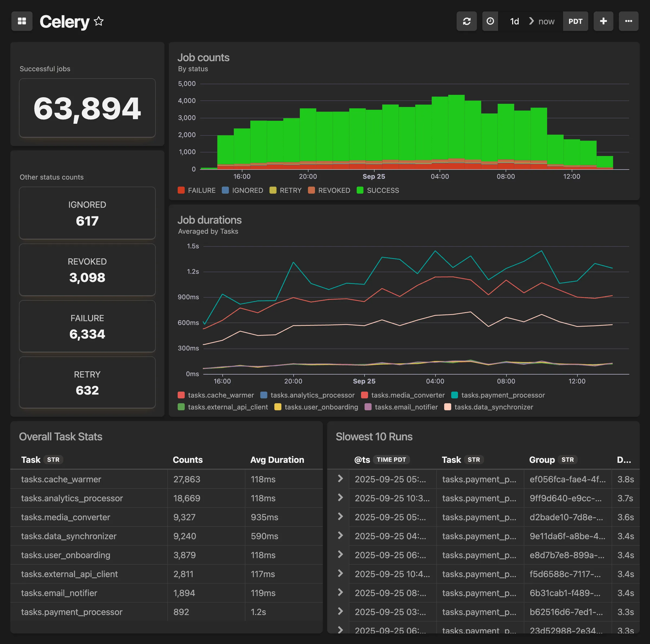Click the TIME PDT badge on @ts column

pos(391,460)
